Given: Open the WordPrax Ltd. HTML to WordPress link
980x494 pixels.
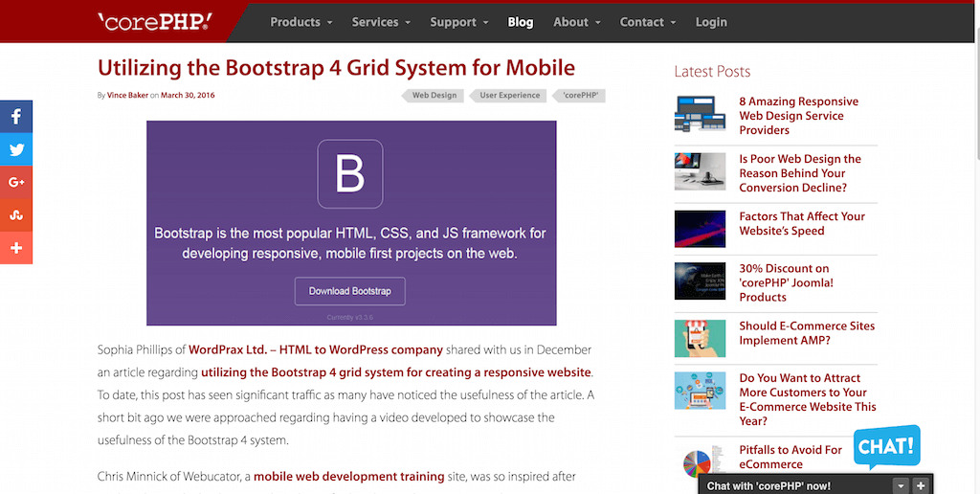Looking at the screenshot, I should (x=316, y=349).
